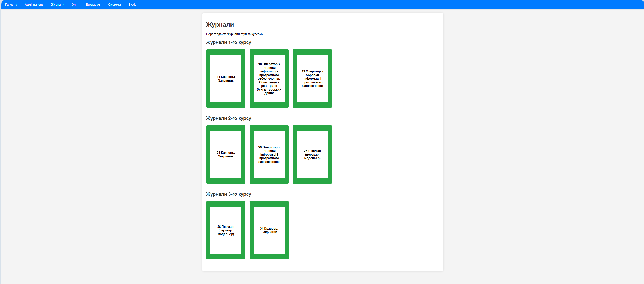644x284 pixels.
Task: Open the Адмінпанель menu item
Action: pos(34,5)
